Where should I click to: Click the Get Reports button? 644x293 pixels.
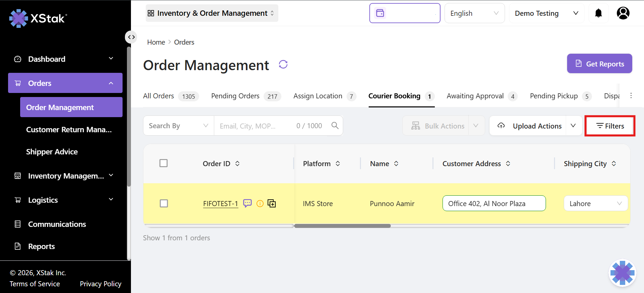coord(599,63)
